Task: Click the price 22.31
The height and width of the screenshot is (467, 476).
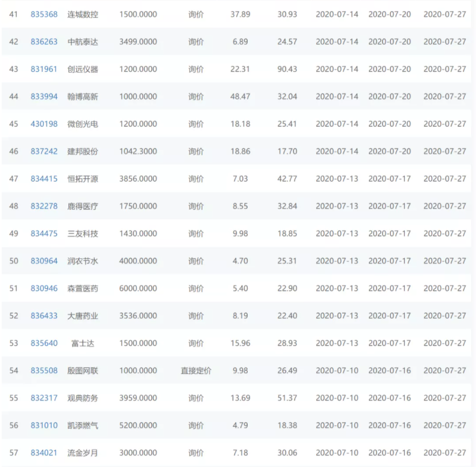Action: 240,69
